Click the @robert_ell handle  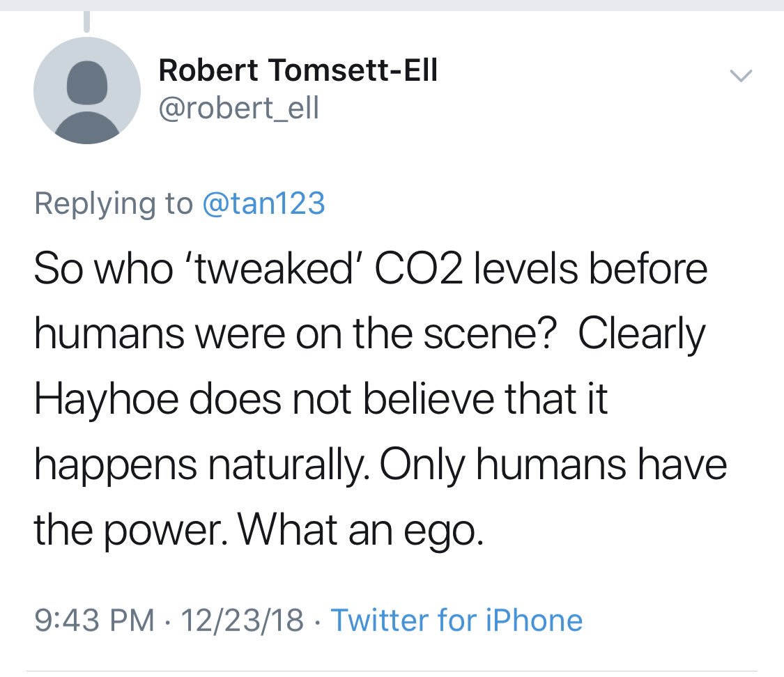(x=238, y=109)
